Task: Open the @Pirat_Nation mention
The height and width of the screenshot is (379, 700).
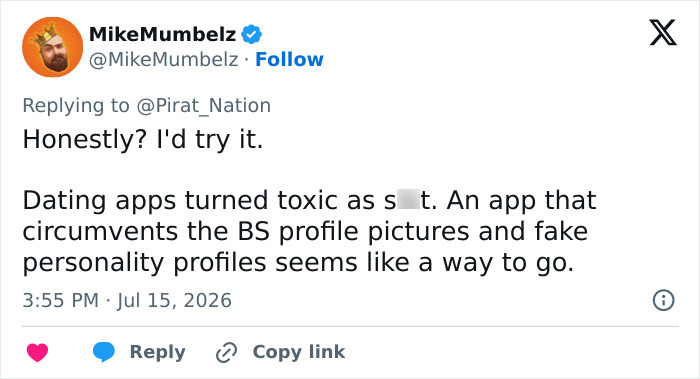Action: pos(204,106)
